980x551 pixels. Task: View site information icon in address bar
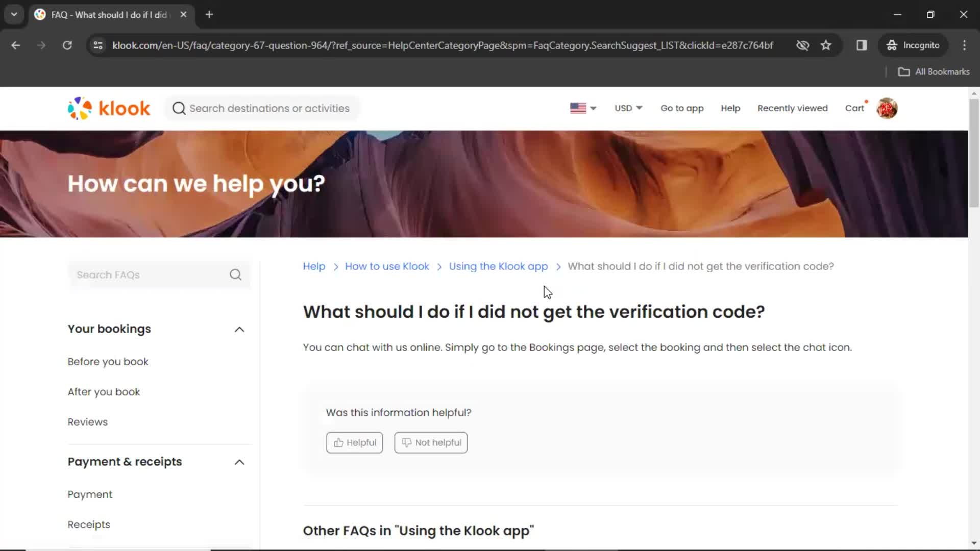click(98, 45)
